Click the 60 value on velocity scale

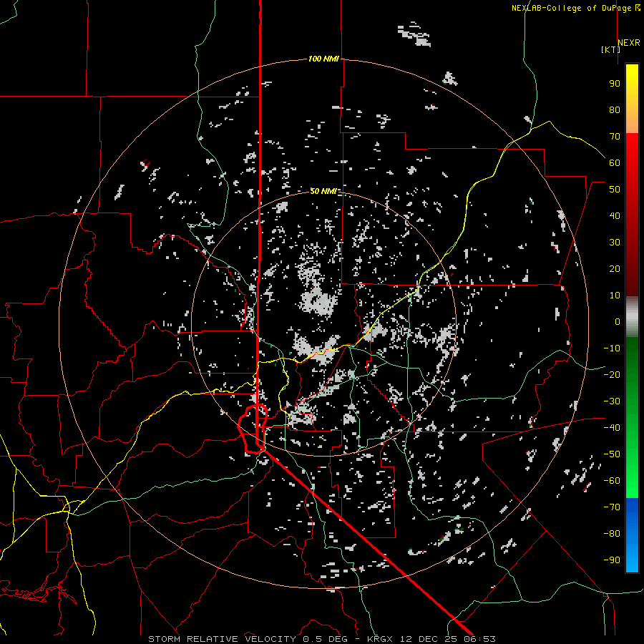615,163
